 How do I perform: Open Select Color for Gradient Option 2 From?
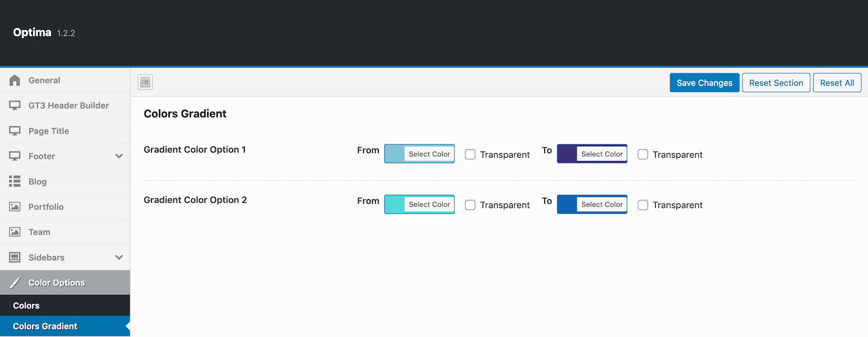(x=428, y=204)
